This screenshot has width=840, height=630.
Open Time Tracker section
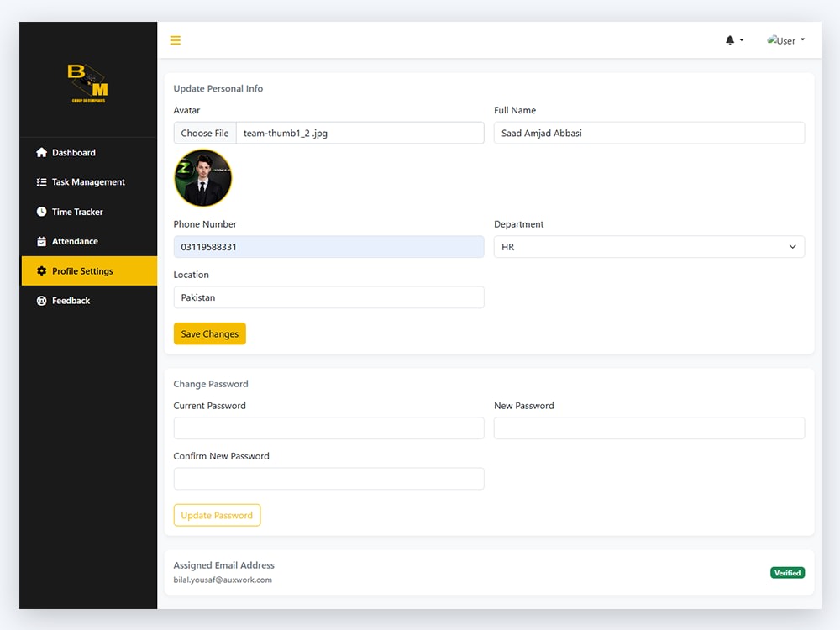pyautogui.click(x=88, y=212)
